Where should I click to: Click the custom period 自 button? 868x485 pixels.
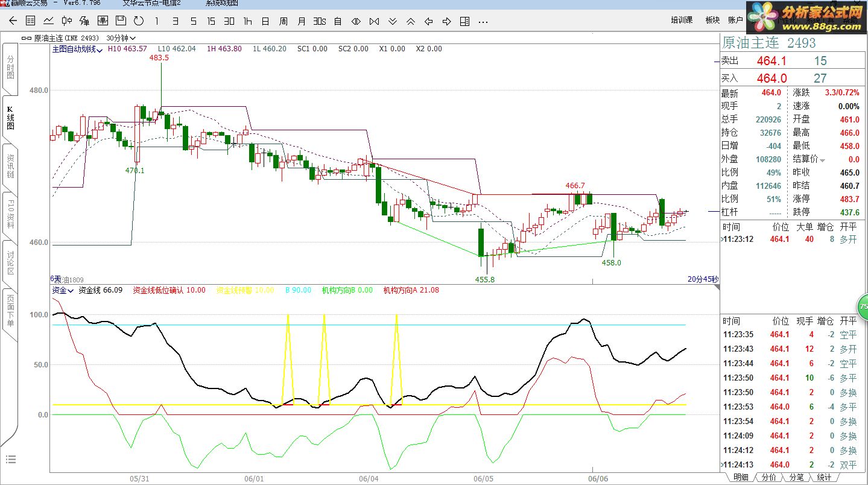[338, 21]
